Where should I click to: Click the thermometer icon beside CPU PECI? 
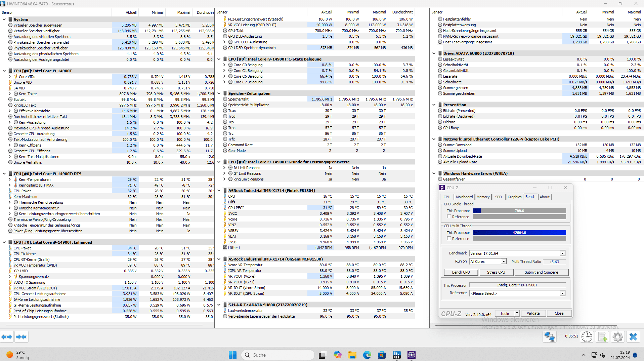pyautogui.click(x=225, y=208)
